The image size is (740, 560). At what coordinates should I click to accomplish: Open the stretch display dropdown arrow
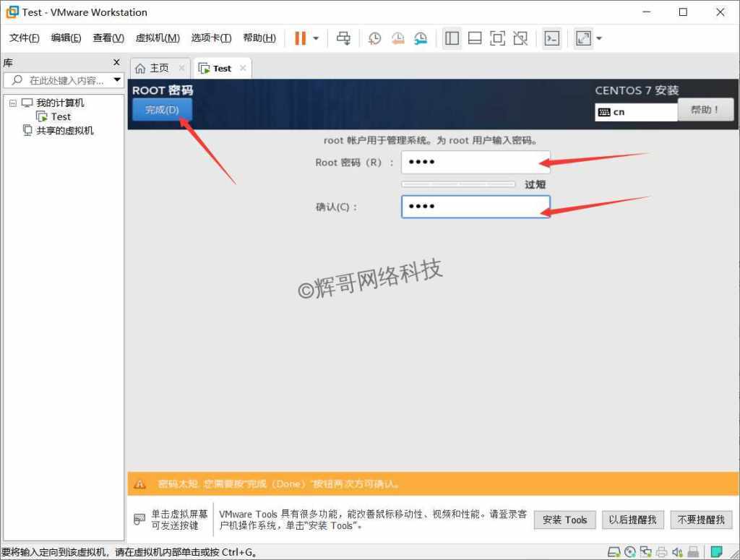pyautogui.click(x=599, y=38)
